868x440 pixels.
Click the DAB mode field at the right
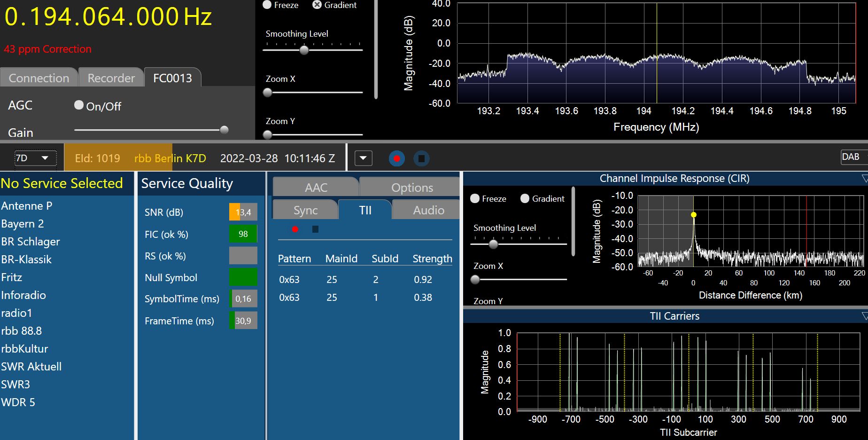coord(852,157)
